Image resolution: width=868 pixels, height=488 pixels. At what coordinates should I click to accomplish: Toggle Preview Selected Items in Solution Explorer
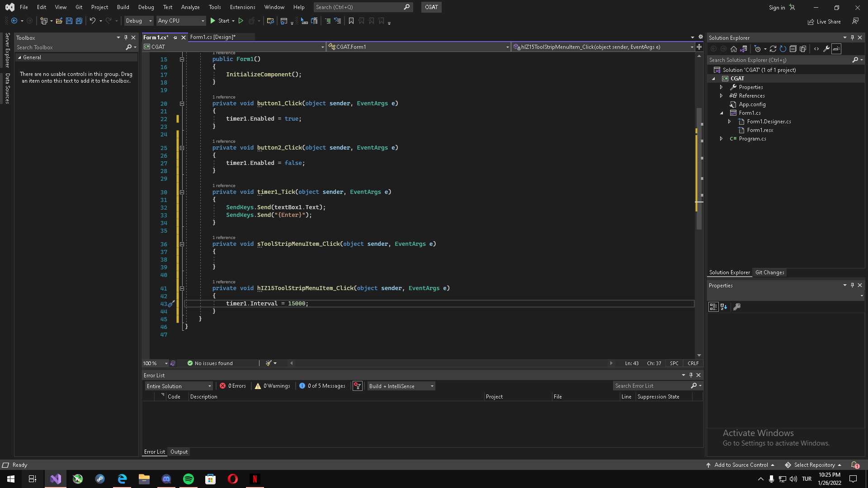(836, 49)
